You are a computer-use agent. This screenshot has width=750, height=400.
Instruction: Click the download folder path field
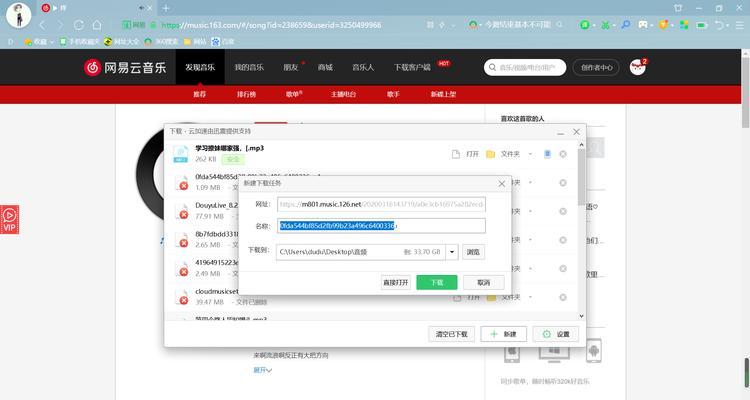(x=361, y=252)
